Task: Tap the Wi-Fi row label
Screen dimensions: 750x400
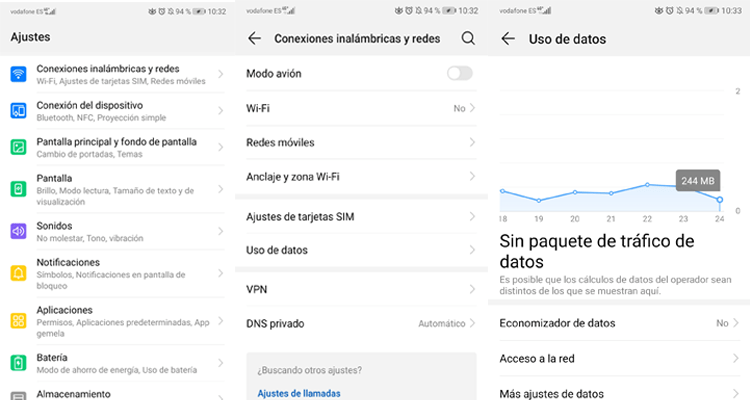Action: pos(258,108)
